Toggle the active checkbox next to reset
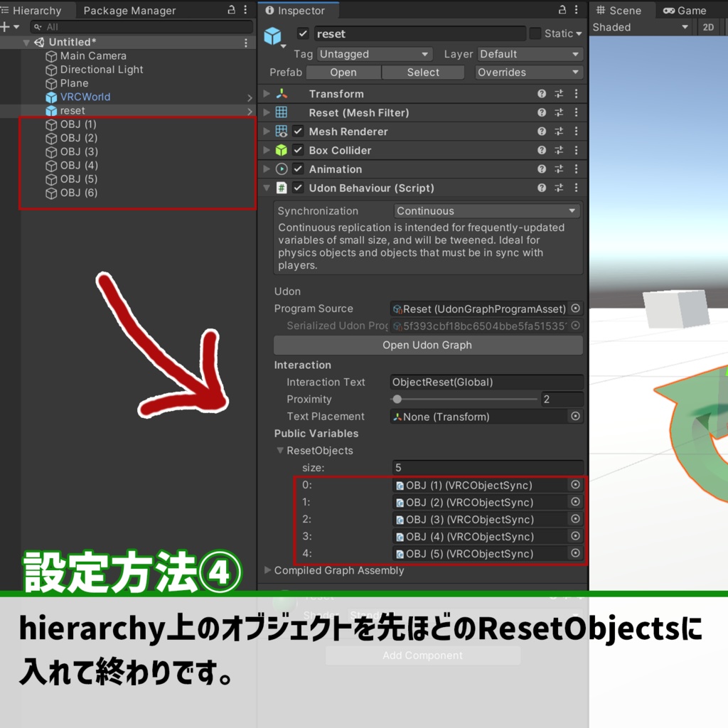Screen dimensions: 728x728 click(302, 33)
